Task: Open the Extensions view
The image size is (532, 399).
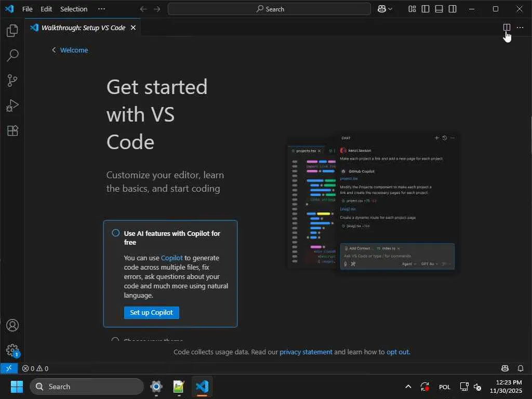Action: point(12,131)
